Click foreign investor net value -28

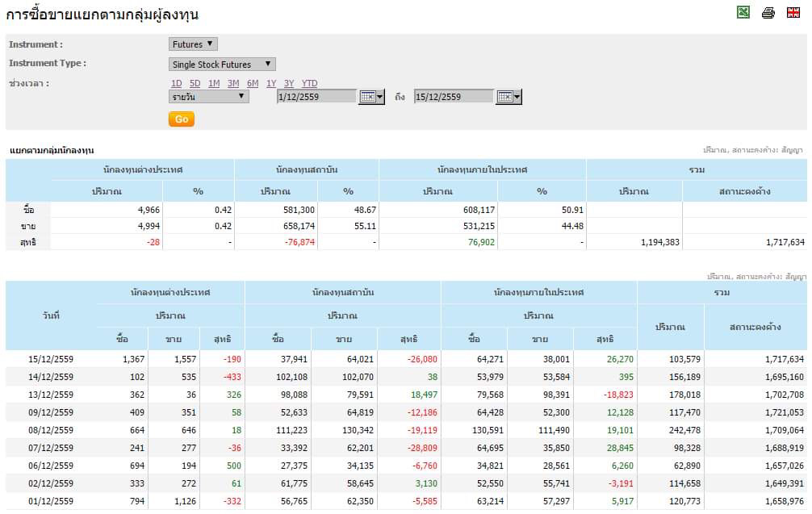coord(153,242)
